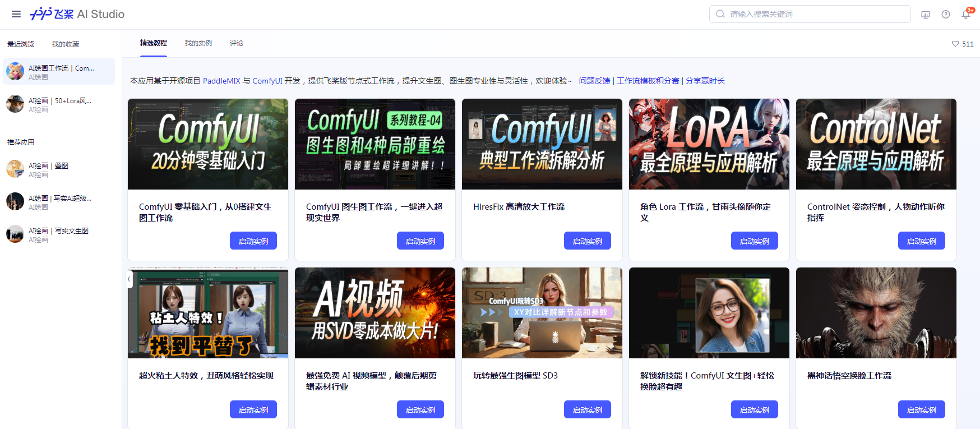
Task: Launch instance for ComfyUI 零基础入门 tutorial
Action: [x=253, y=241]
